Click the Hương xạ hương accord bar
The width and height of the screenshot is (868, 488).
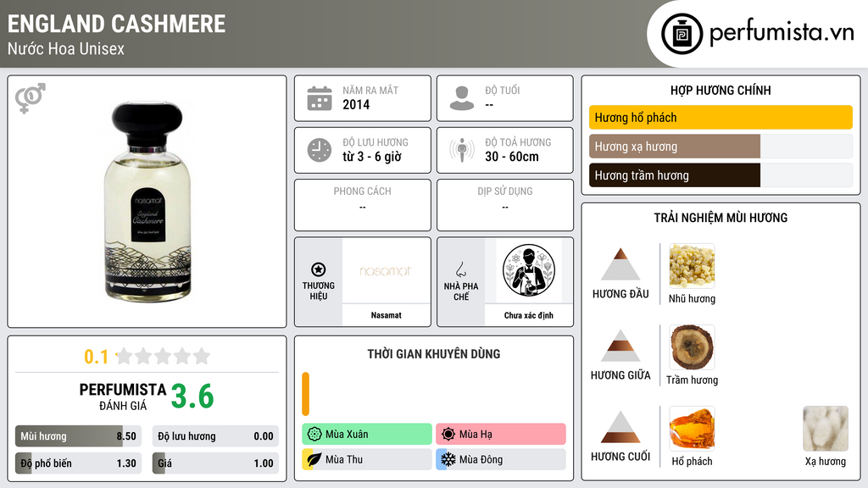coord(721,147)
